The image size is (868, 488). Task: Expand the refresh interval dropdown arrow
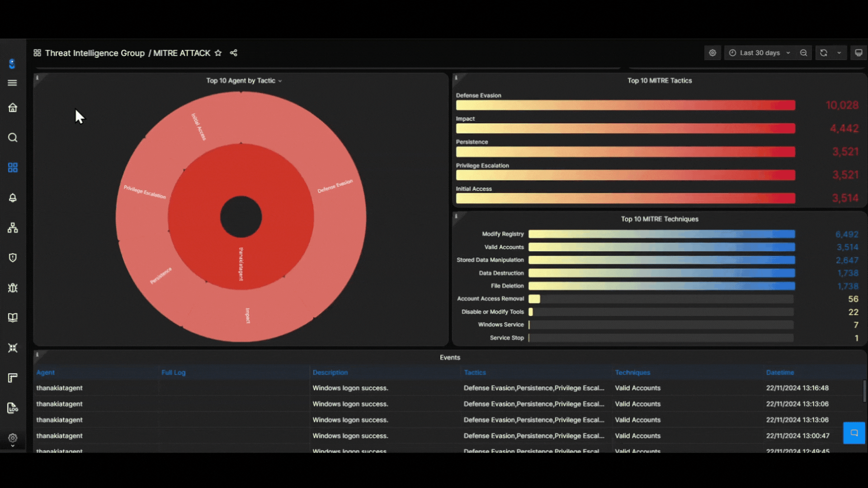click(x=839, y=53)
